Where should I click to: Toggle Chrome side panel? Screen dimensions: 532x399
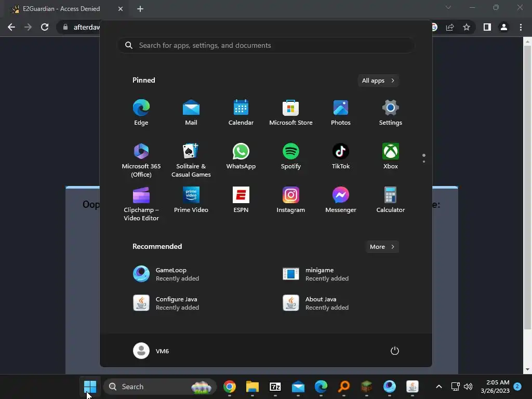pyautogui.click(x=487, y=27)
